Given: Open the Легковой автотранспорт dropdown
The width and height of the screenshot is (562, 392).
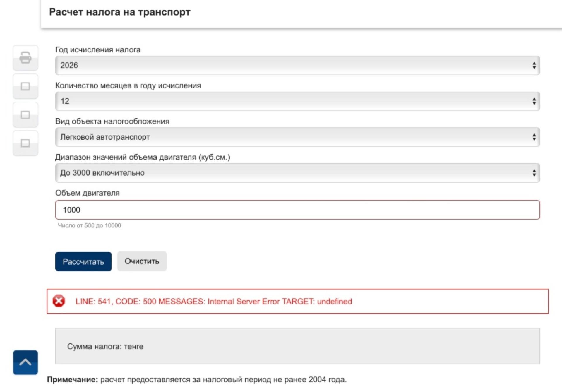Looking at the screenshot, I should coord(297,137).
